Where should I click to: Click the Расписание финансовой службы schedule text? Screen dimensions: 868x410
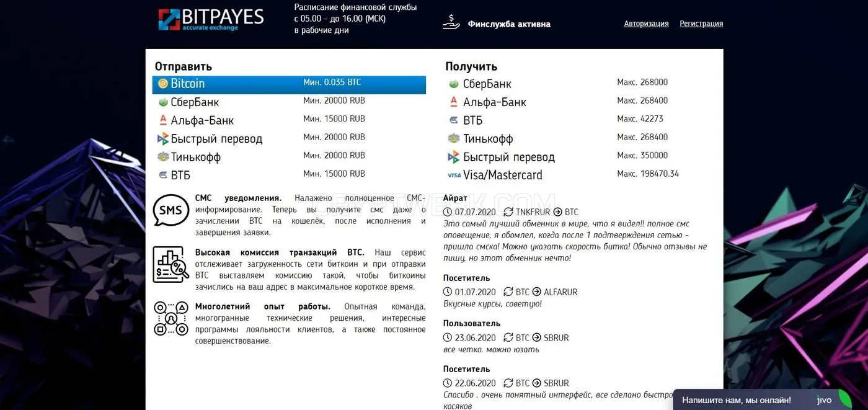(x=355, y=19)
